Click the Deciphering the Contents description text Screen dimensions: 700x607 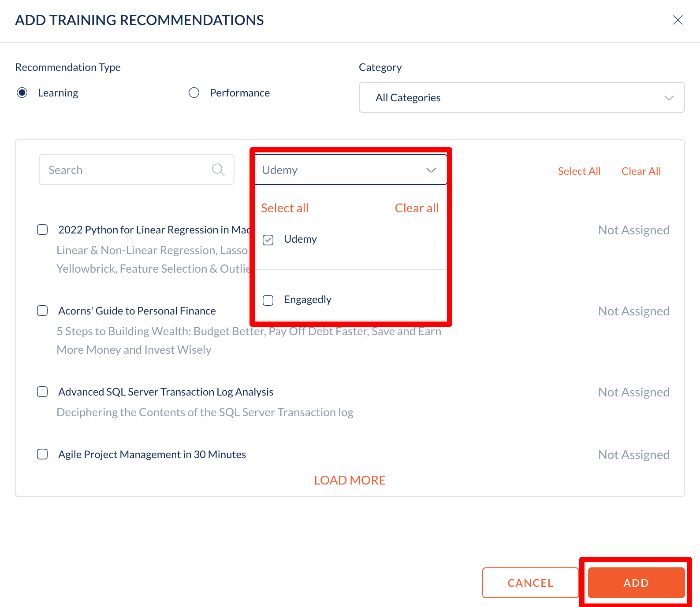(205, 412)
